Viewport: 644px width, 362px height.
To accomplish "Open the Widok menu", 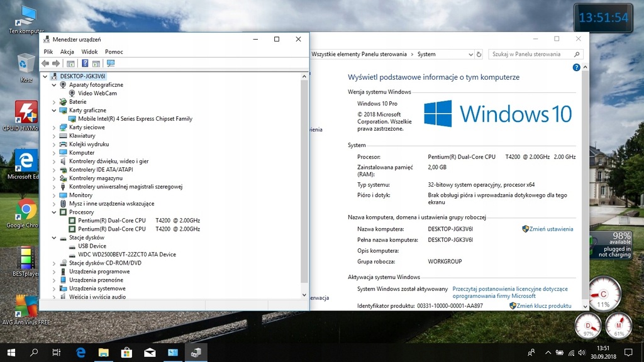I will click(89, 52).
